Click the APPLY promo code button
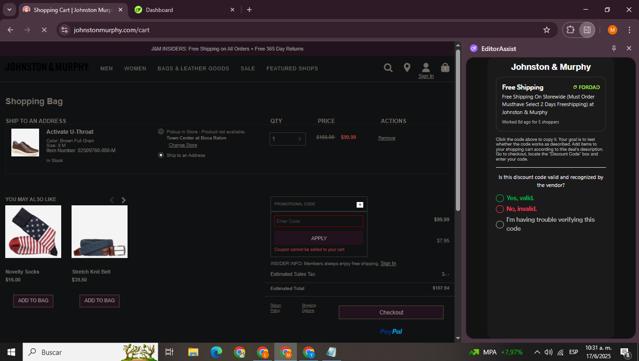This screenshot has width=639, height=361. (x=319, y=238)
